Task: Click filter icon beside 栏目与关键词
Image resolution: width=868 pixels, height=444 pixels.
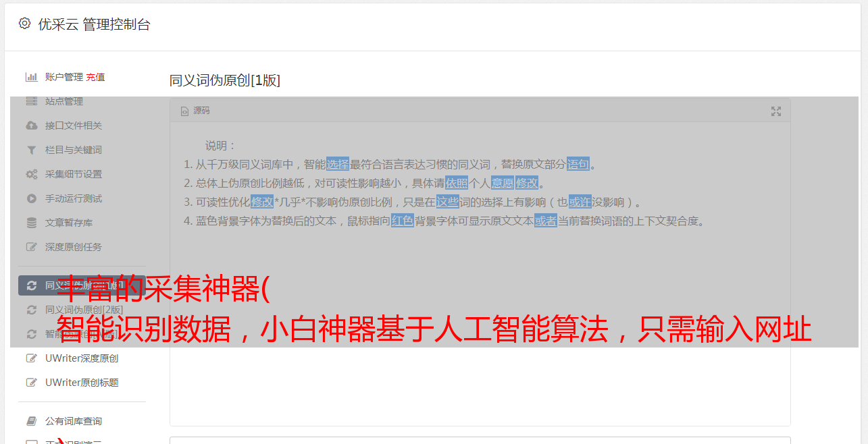Action: coord(31,150)
